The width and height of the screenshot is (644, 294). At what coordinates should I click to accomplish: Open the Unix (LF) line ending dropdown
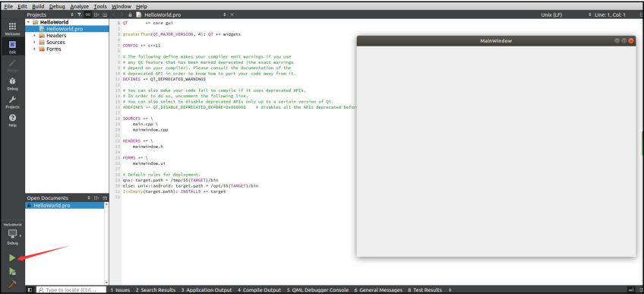pos(590,14)
